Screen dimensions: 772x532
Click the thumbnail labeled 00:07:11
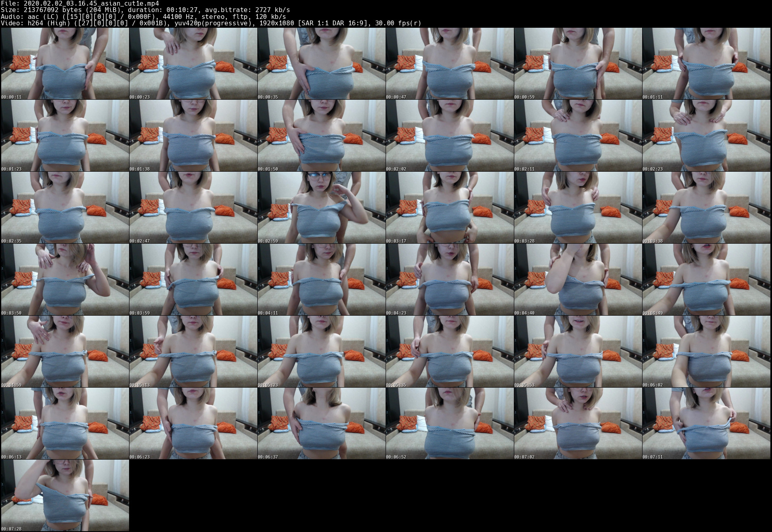tap(706, 423)
